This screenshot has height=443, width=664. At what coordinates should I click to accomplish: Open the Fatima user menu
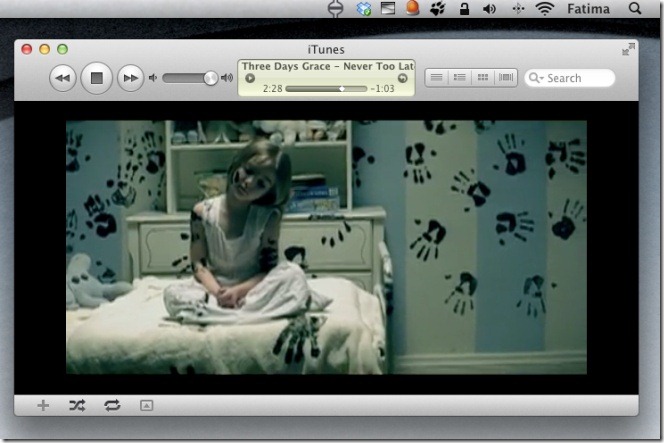[588, 9]
